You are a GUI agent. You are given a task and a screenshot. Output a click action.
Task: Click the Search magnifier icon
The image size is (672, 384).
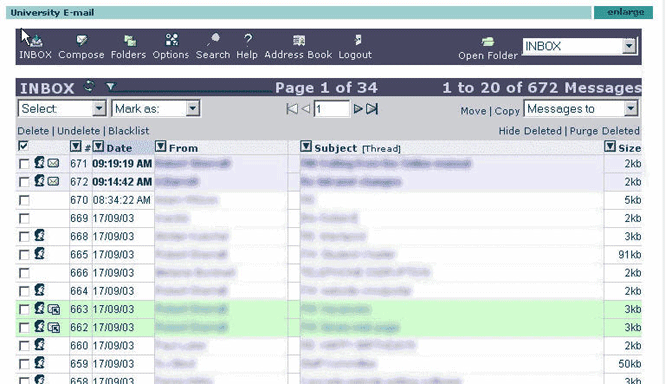(213, 39)
